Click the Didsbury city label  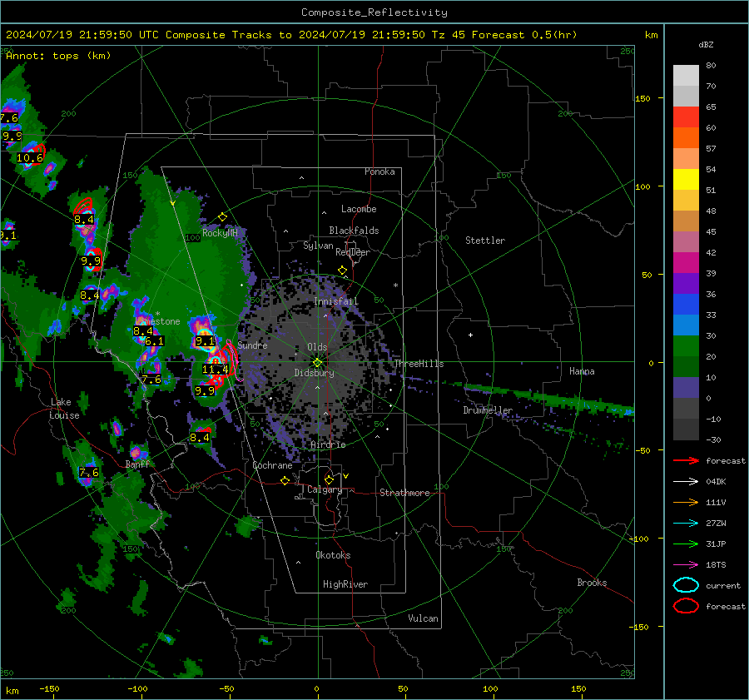[315, 373]
